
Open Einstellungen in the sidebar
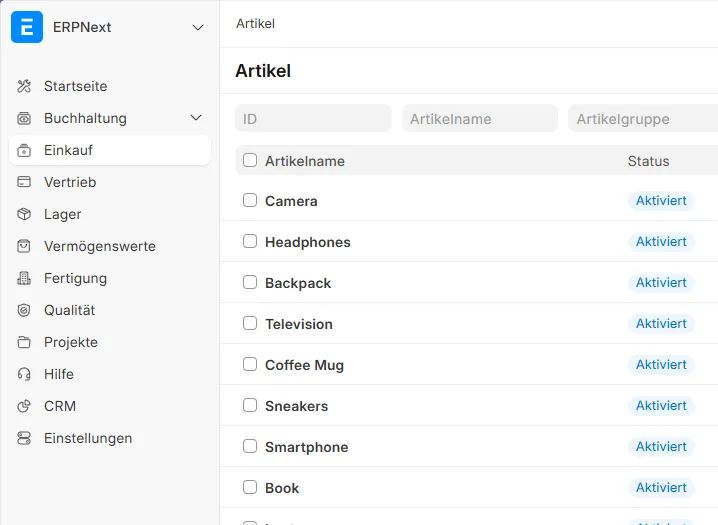[88, 439]
